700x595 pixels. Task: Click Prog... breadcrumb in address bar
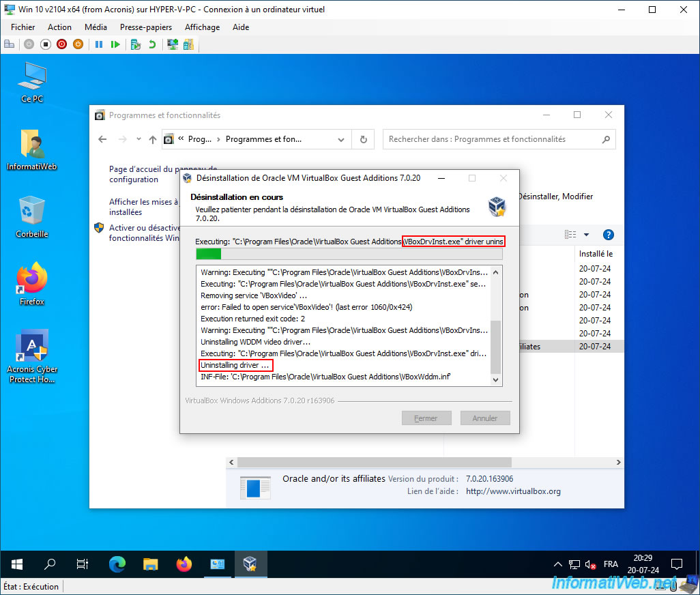point(199,139)
